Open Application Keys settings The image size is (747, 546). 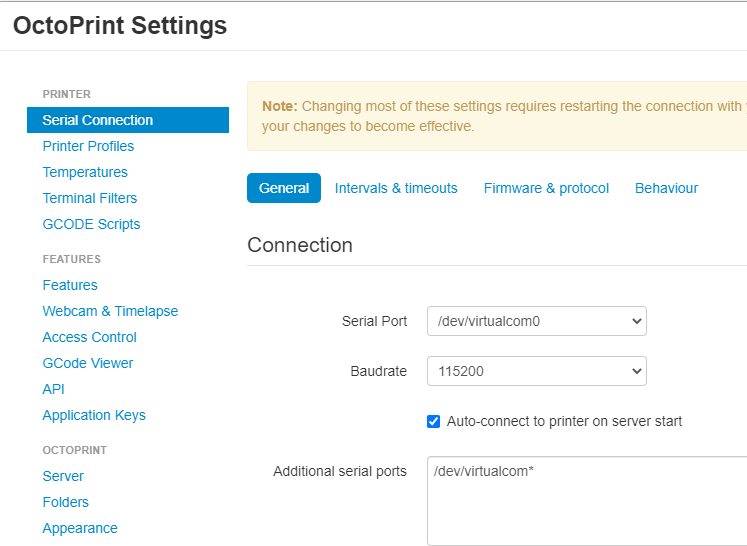[x=94, y=415]
